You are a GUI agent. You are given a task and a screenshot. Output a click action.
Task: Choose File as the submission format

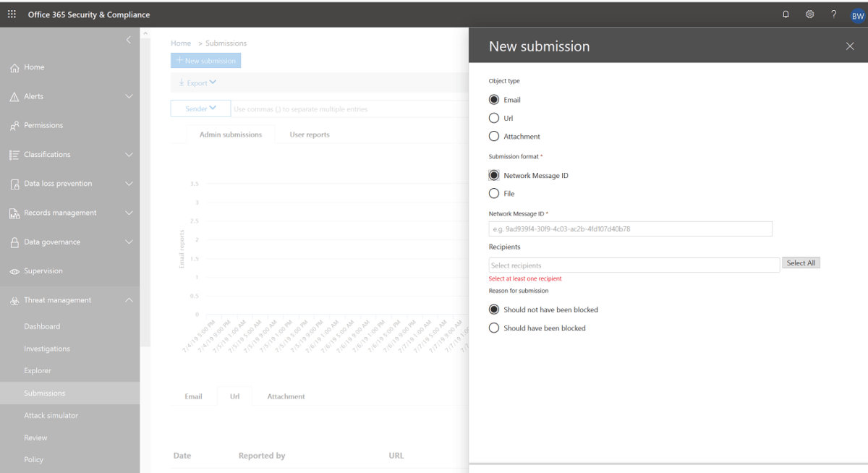pos(494,194)
